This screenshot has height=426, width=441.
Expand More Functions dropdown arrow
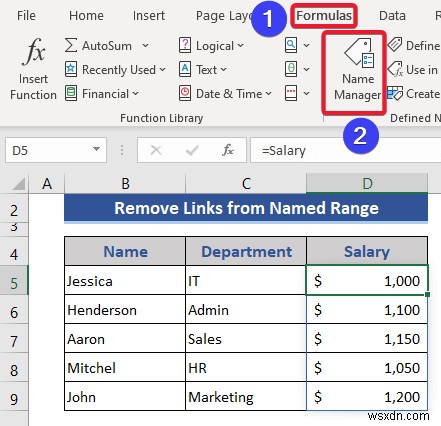(307, 93)
